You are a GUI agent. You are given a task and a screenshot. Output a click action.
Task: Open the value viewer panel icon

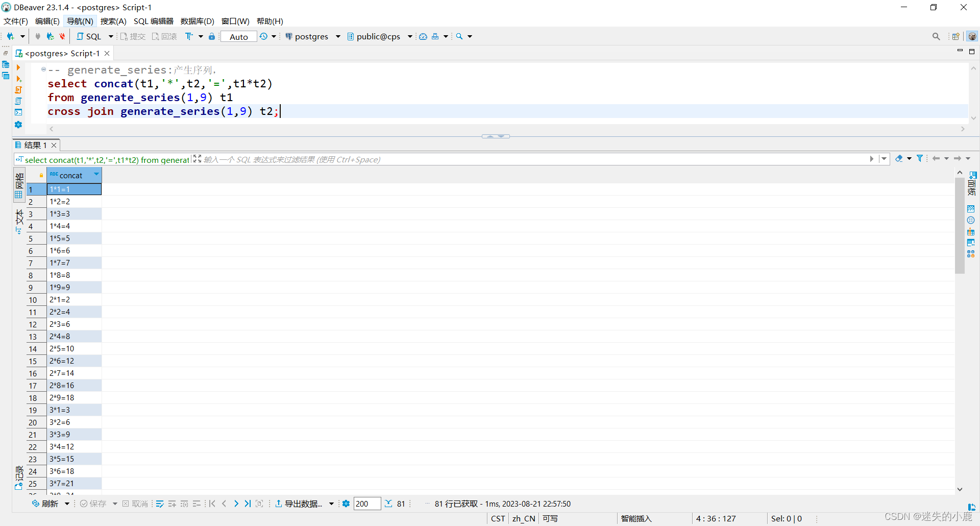971,208
